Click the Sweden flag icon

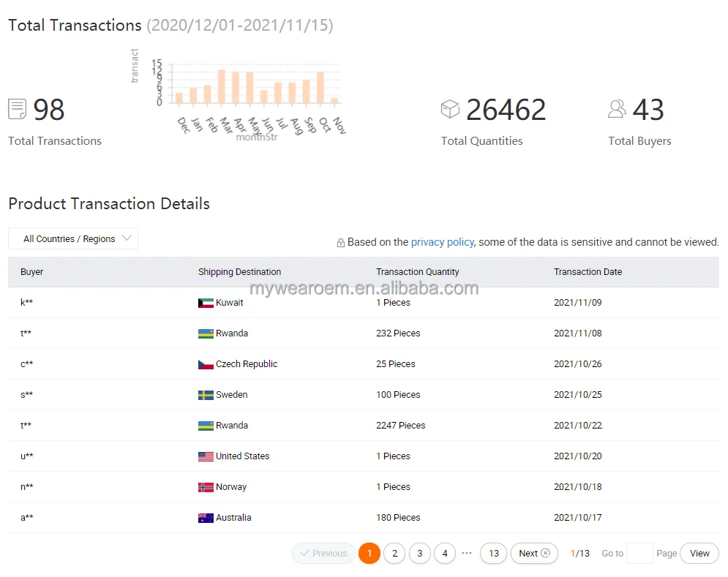206,395
